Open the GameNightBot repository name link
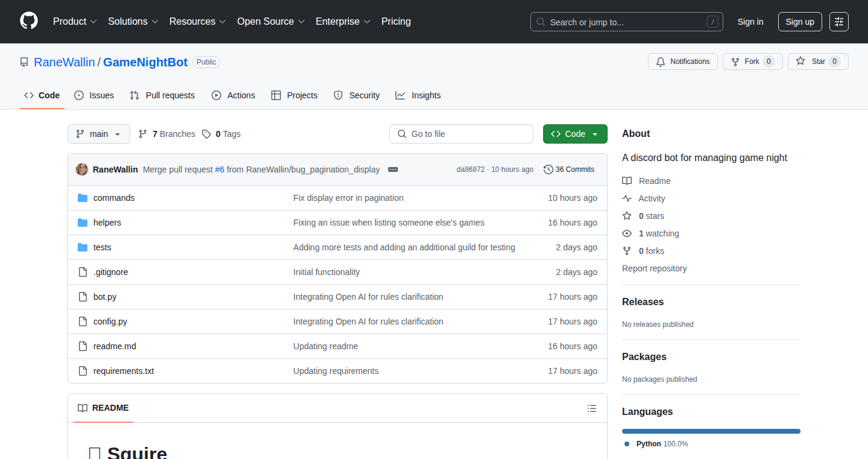The width and height of the screenshot is (868, 459). [145, 62]
